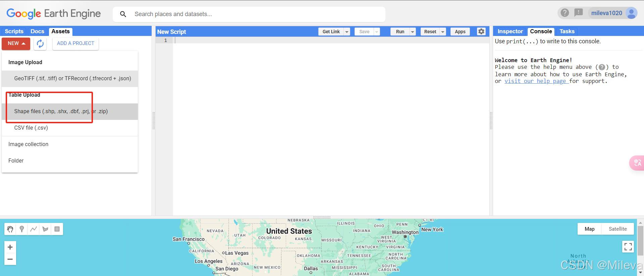
Task: Switch to the Tasks tab
Action: [x=567, y=31]
